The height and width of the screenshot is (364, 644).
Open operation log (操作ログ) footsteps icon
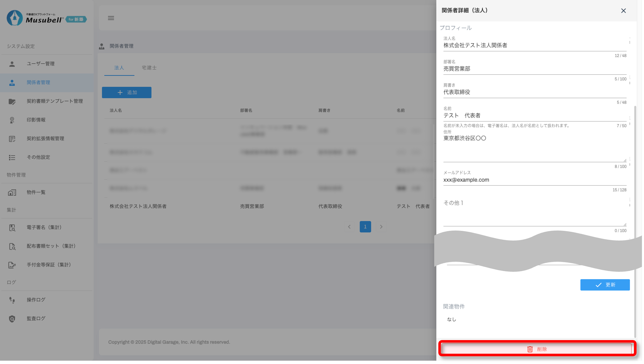pyautogui.click(x=12, y=300)
